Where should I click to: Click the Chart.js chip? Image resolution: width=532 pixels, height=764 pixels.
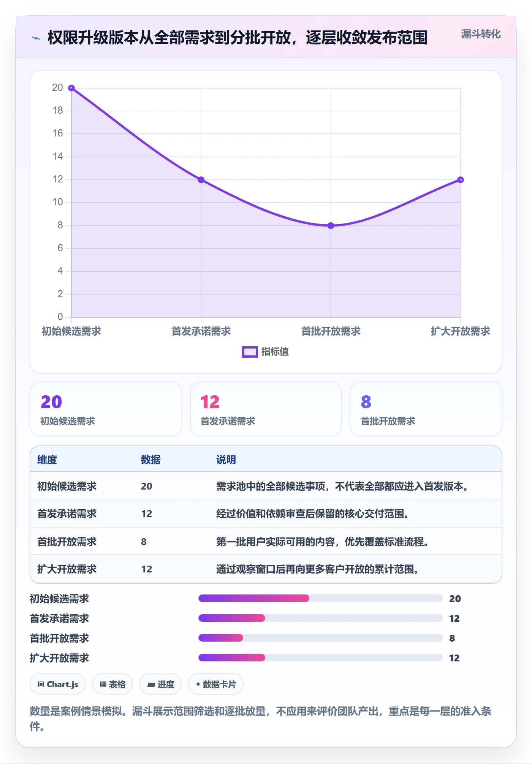(x=58, y=684)
